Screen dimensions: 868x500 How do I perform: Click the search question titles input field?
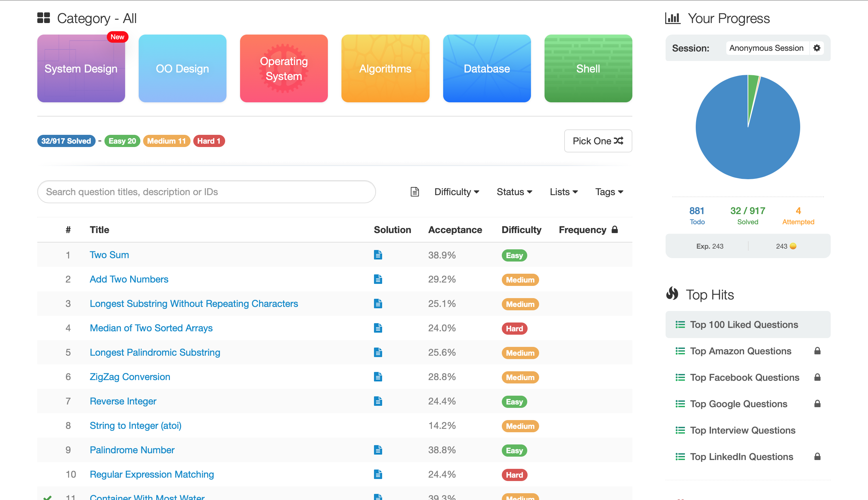206,192
